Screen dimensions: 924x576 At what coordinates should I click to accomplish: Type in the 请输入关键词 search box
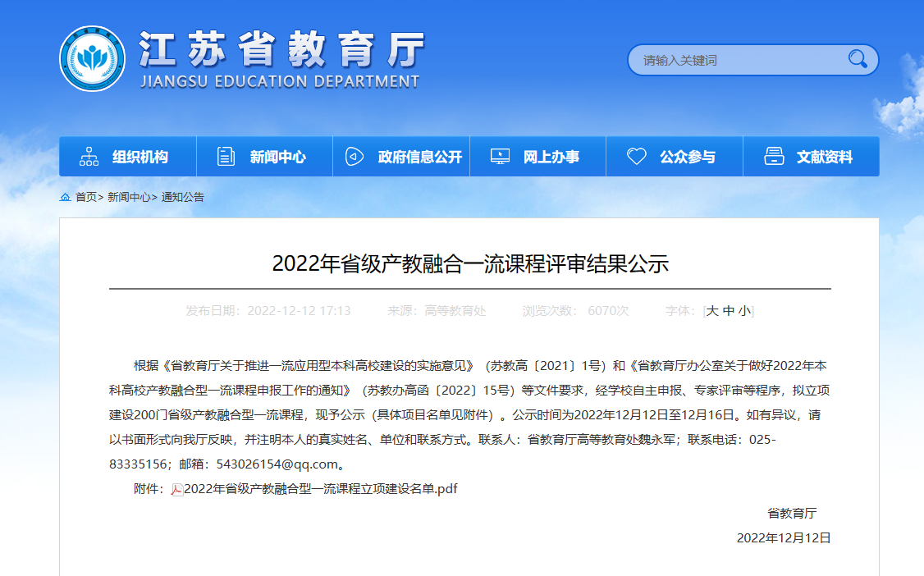pyautogui.click(x=739, y=60)
